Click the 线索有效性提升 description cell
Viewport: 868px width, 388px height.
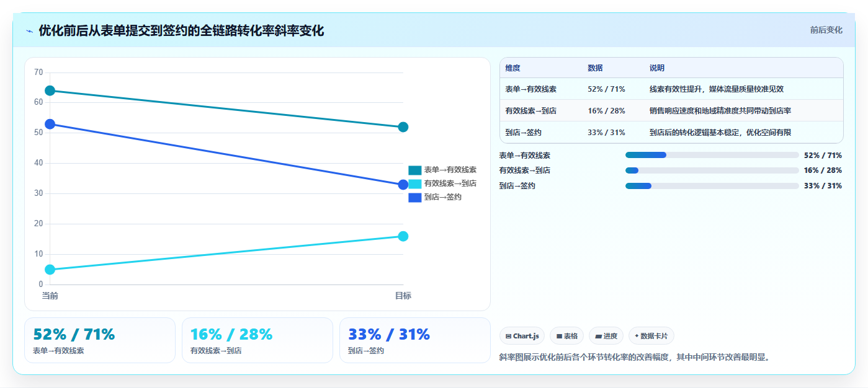point(717,89)
